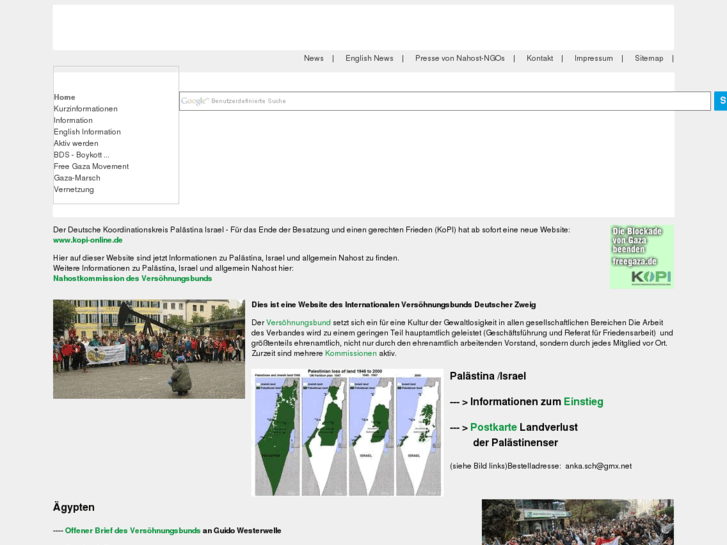The width and height of the screenshot is (727, 545).
Task: Open Nahostkommission des Versöhnungsbunds link
Action: [132, 278]
